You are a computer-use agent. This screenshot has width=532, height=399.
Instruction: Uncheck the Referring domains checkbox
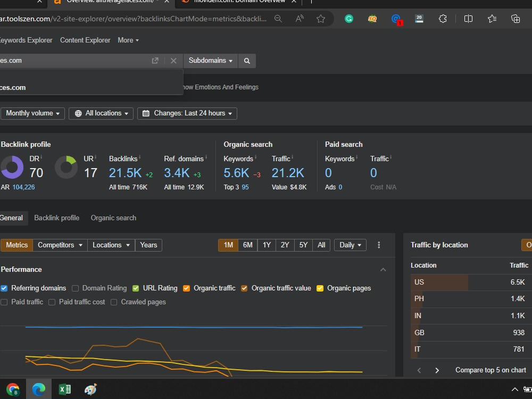(x=4, y=288)
